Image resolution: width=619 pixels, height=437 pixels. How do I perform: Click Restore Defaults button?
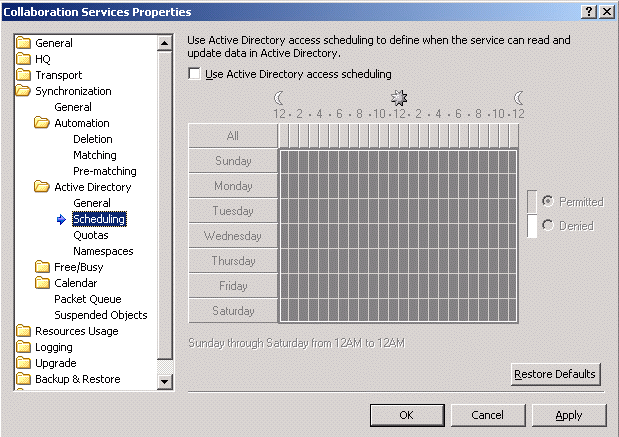[555, 374]
